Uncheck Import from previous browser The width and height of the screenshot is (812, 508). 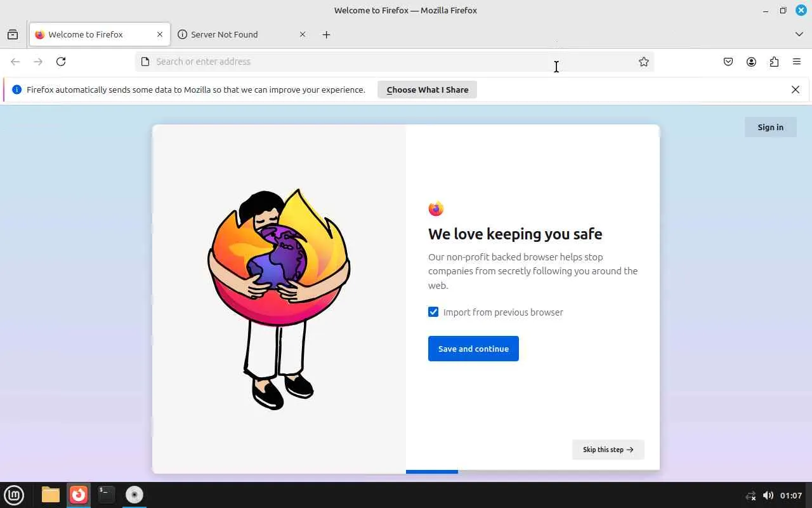(433, 312)
